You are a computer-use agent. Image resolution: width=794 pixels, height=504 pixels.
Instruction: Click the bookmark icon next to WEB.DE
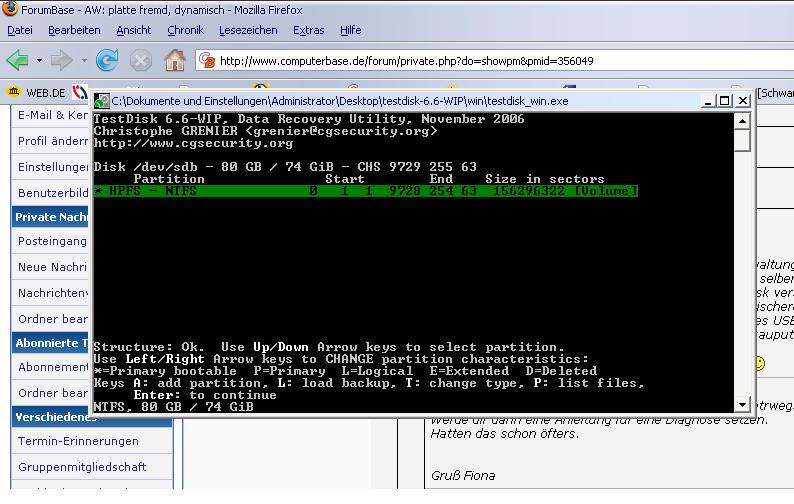coord(80,92)
